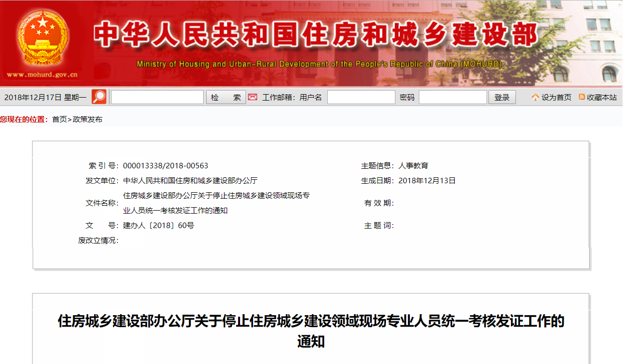Click the www.mohurd.gov.cn address in the banner

click(x=42, y=75)
